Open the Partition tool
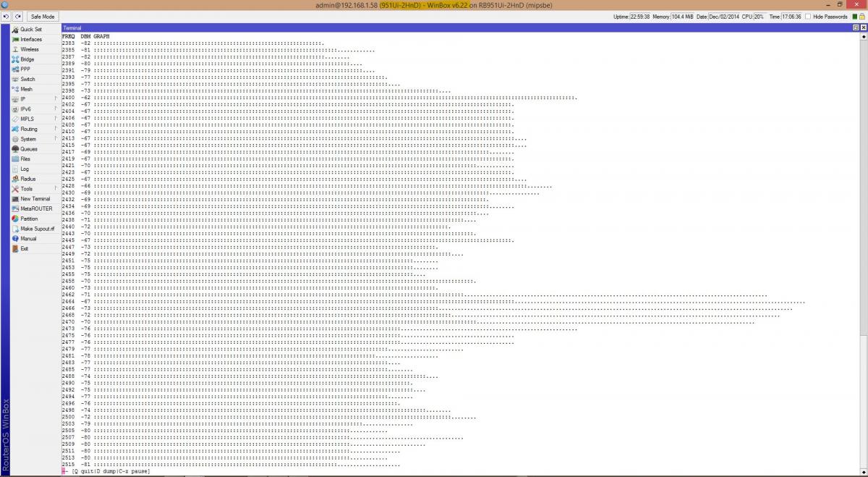Viewport: 868px width, 477px height. (x=29, y=219)
